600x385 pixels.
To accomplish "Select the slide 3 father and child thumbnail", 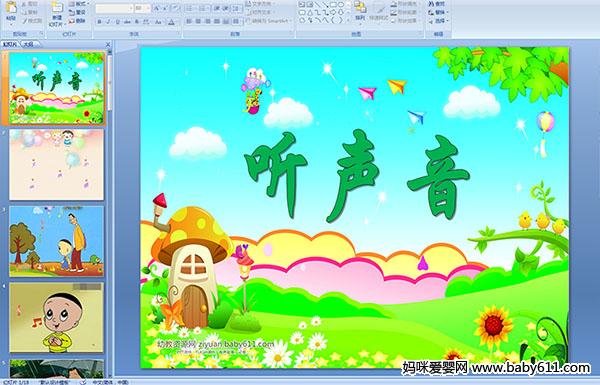I will 57,241.
